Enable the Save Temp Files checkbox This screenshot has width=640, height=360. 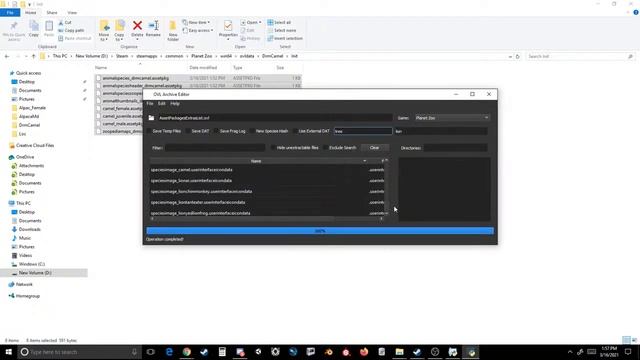149,131
